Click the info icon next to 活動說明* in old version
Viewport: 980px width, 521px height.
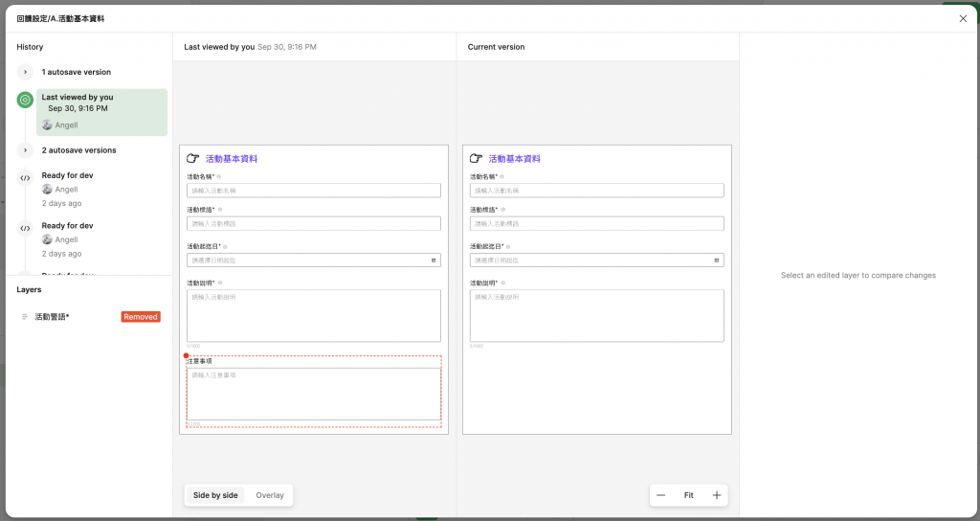click(x=220, y=283)
